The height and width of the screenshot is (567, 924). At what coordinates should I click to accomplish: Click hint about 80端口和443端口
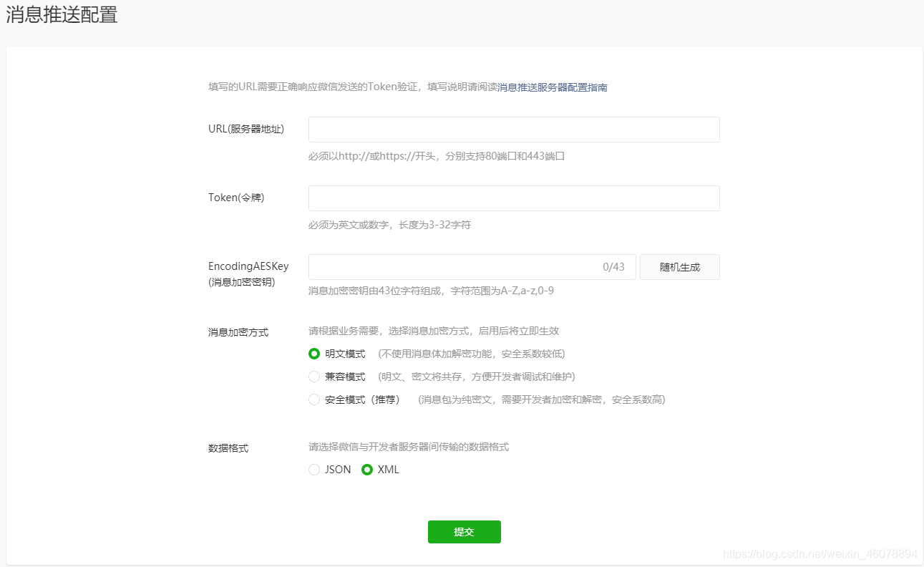pyautogui.click(x=437, y=156)
